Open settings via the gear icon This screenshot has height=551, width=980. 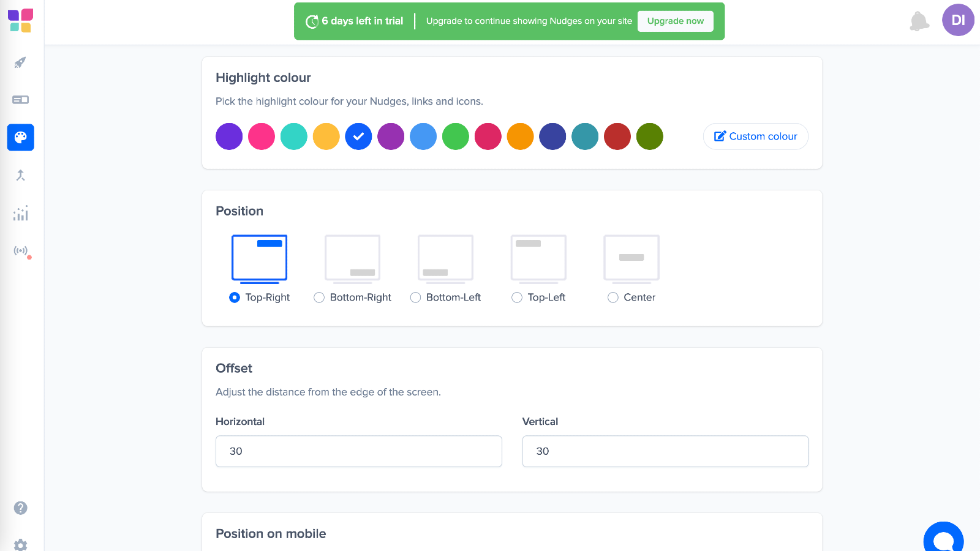click(21, 544)
